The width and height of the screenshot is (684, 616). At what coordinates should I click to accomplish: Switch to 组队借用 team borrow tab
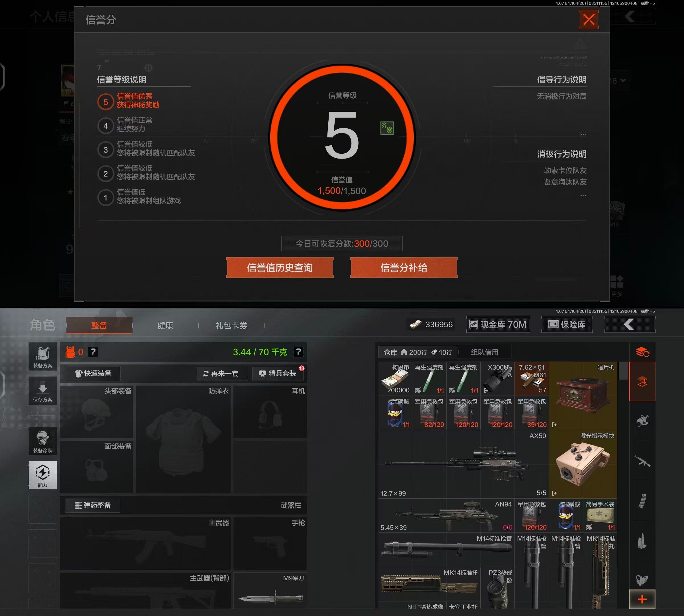(484, 352)
